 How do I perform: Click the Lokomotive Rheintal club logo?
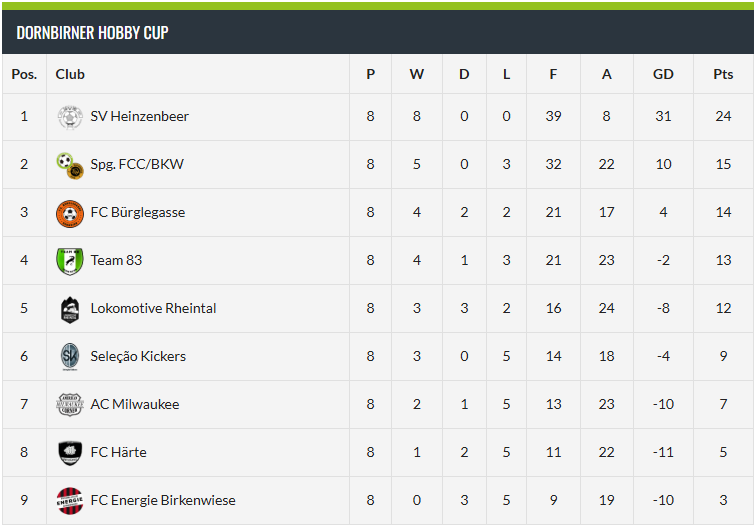coord(69,309)
